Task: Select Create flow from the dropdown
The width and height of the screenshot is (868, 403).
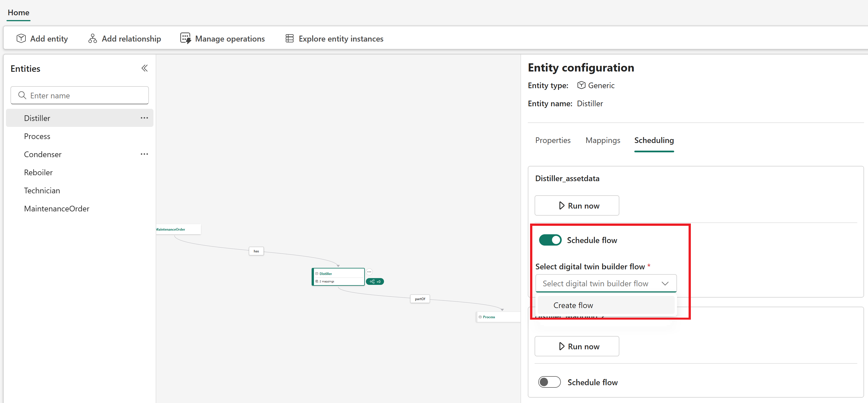Action: [x=573, y=305]
